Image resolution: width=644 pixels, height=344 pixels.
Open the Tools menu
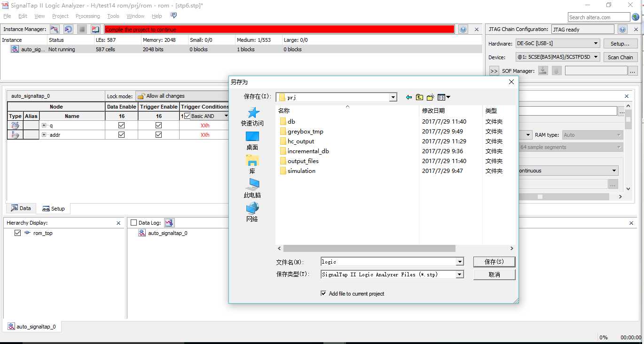[113, 16]
